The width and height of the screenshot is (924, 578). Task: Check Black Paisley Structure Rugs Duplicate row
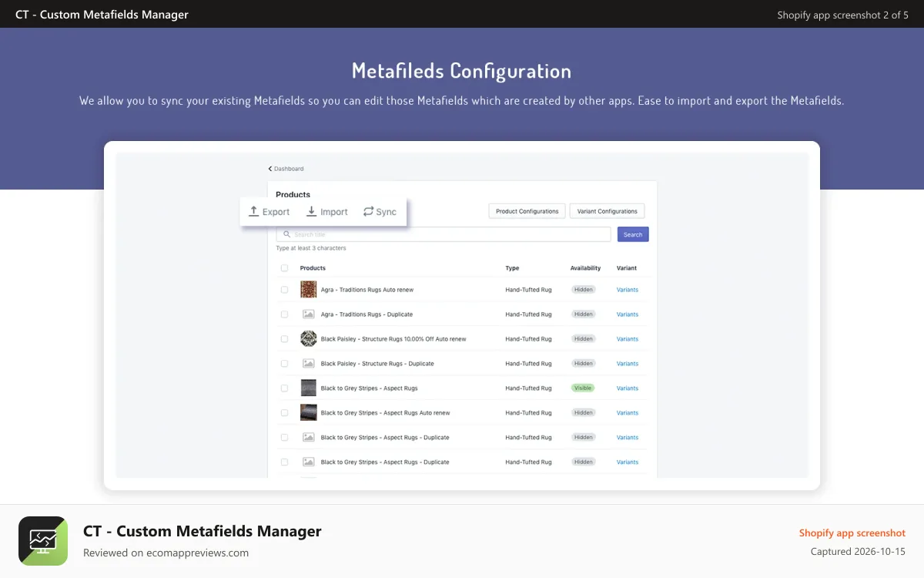pyautogui.click(x=284, y=364)
